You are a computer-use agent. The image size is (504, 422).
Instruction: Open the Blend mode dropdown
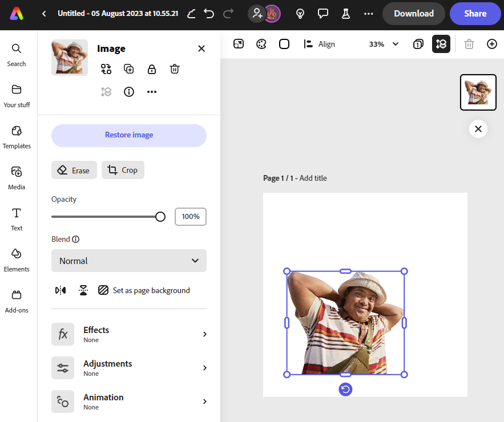[x=128, y=261]
